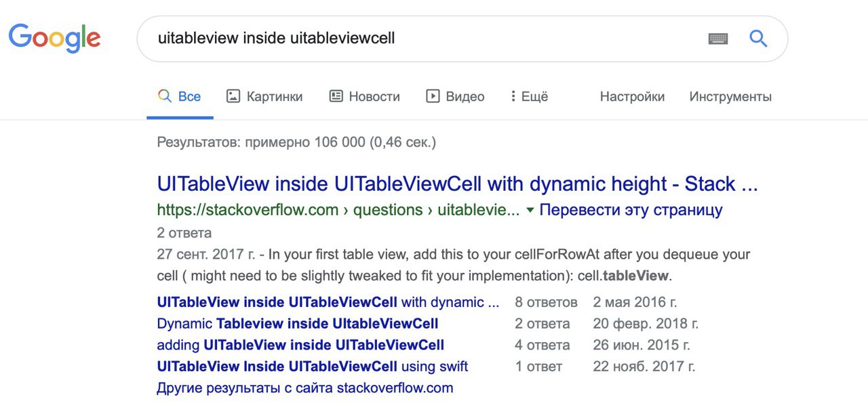Open sitelink with 8 ответов

pyautogui.click(x=328, y=302)
